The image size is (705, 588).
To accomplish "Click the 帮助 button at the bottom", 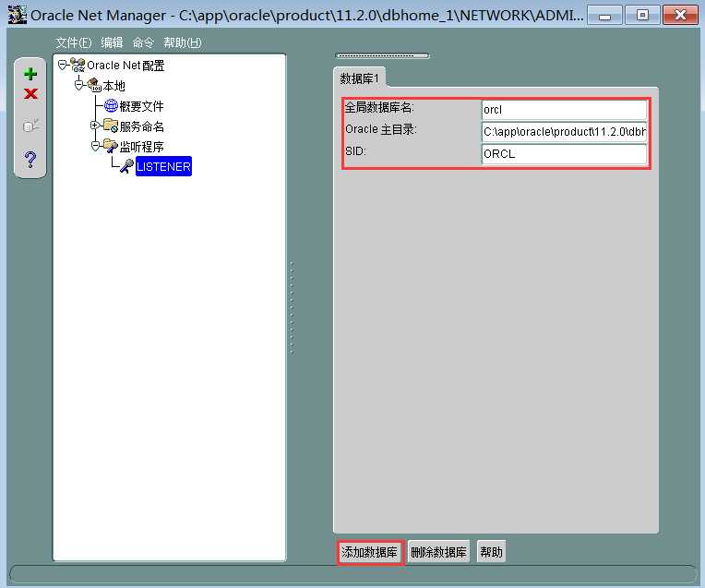I will pyautogui.click(x=491, y=552).
